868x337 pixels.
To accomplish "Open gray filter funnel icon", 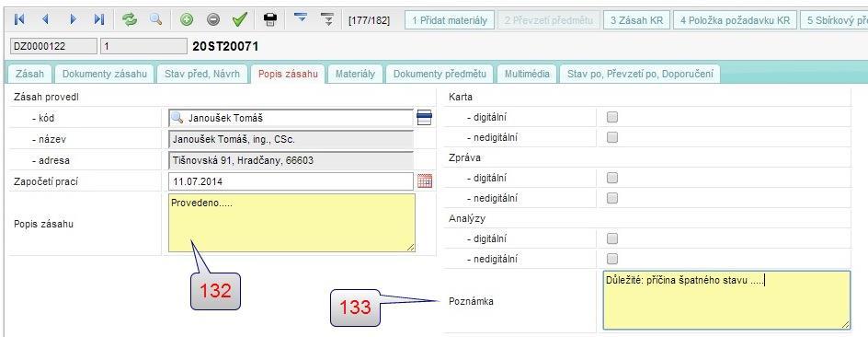I will point(328,19).
